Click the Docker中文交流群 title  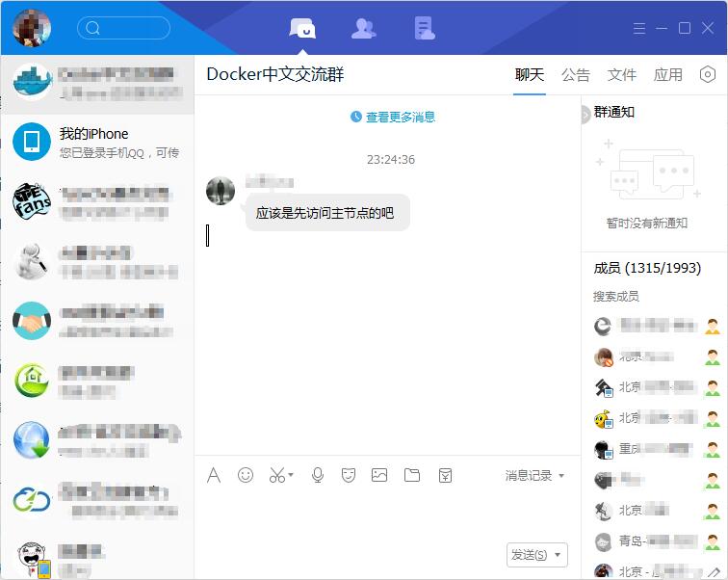coord(275,74)
